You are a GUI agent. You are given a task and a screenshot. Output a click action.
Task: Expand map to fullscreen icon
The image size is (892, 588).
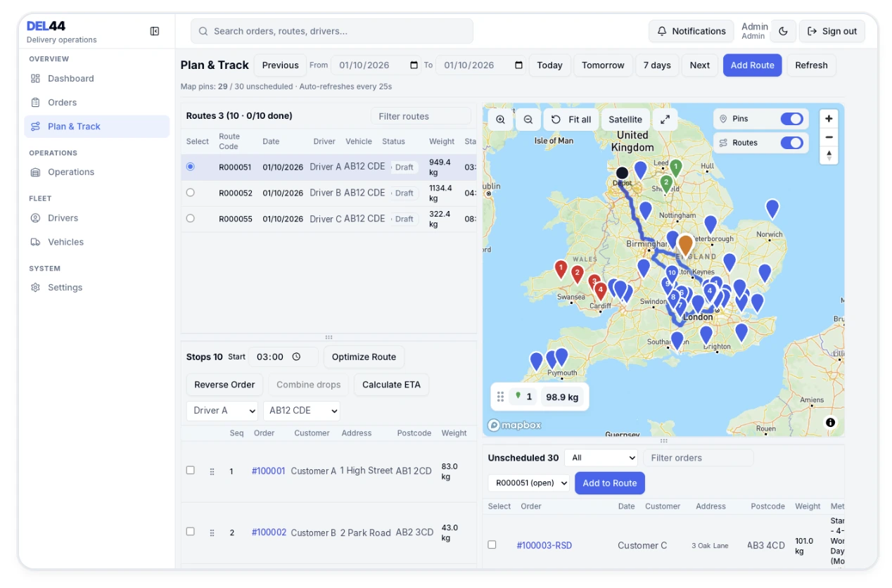tap(665, 120)
